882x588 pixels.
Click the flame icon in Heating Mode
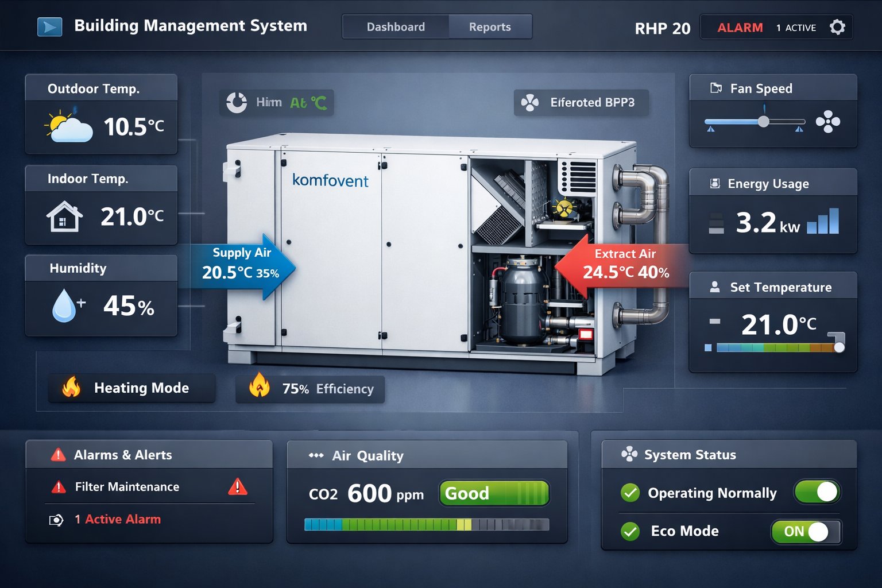tap(71, 388)
